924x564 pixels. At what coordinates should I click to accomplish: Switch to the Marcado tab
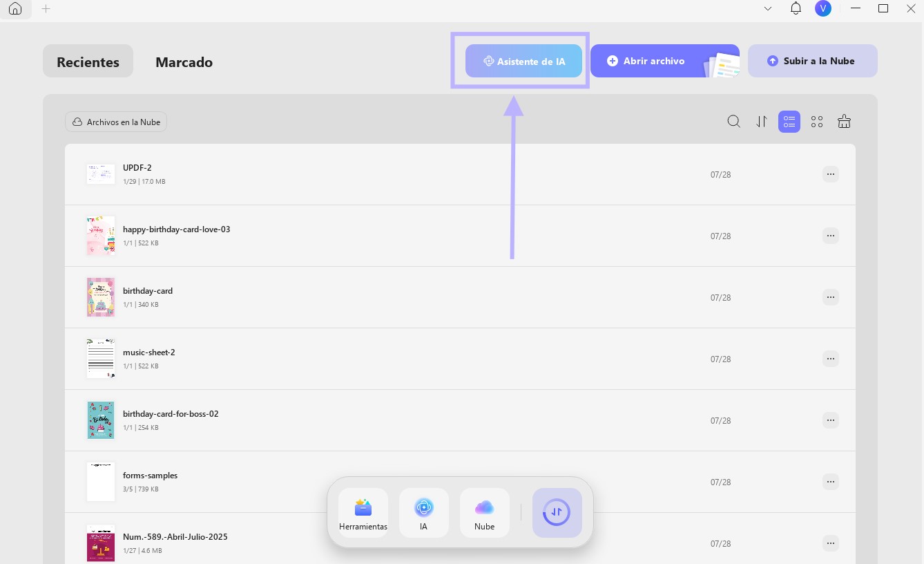184,62
